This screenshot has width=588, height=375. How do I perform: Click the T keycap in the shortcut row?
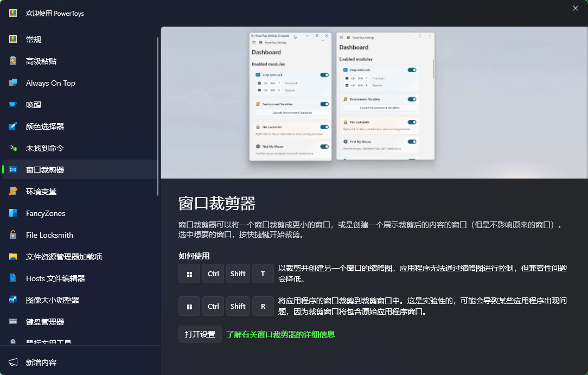click(263, 274)
